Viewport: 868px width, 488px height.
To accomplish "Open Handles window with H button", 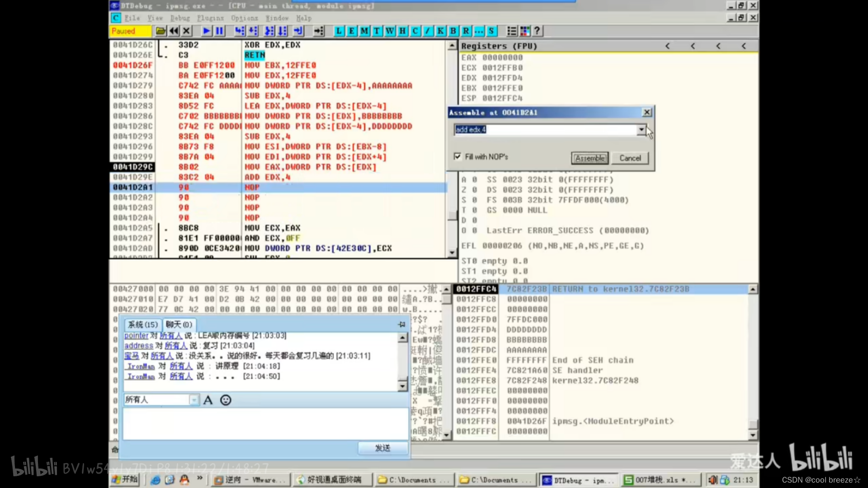I will [402, 31].
